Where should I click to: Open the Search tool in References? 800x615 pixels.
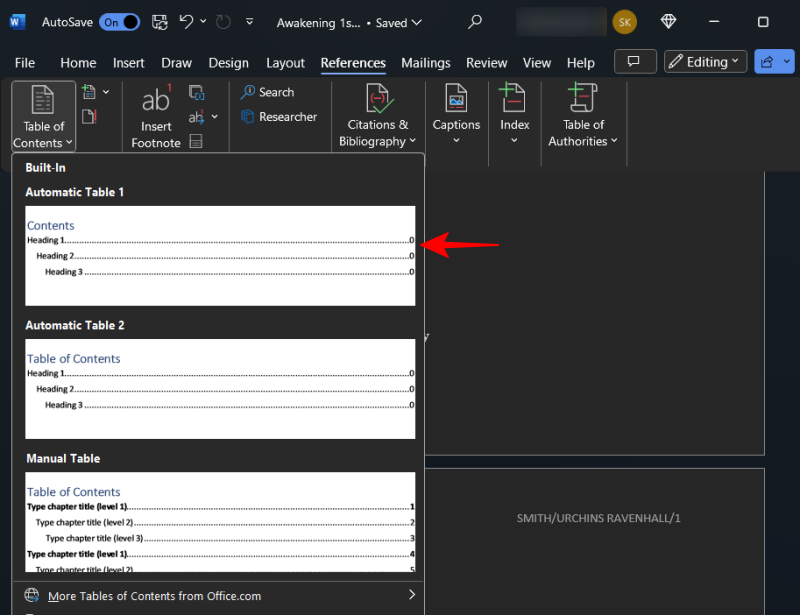click(x=267, y=92)
